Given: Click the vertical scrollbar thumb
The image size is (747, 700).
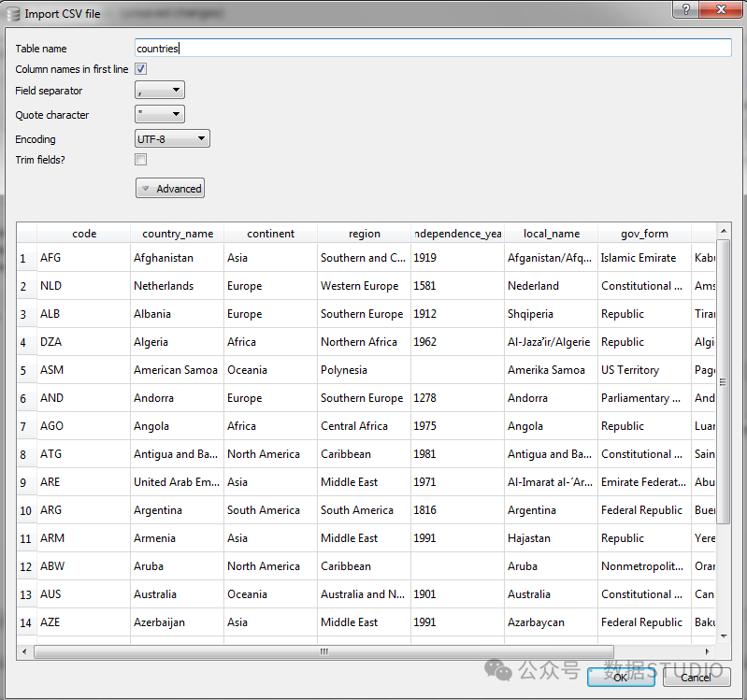Looking at the screenshot, I should [x=724, y=382].
